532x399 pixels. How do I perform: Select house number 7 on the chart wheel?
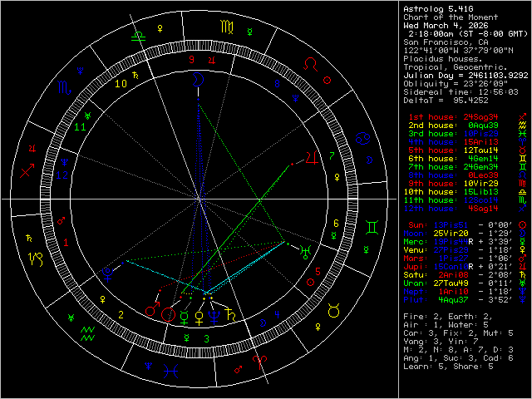[332, 155]
